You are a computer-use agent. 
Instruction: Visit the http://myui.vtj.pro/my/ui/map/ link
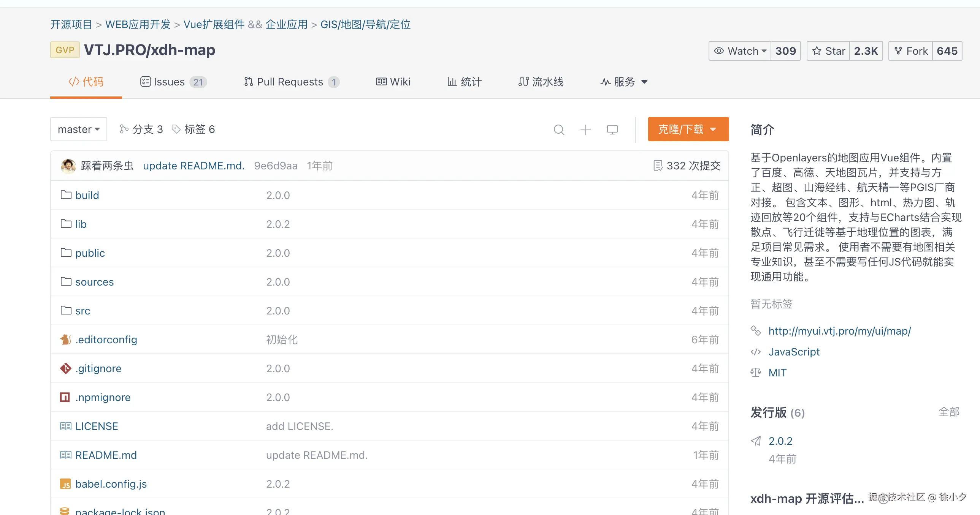coord(839,331)
